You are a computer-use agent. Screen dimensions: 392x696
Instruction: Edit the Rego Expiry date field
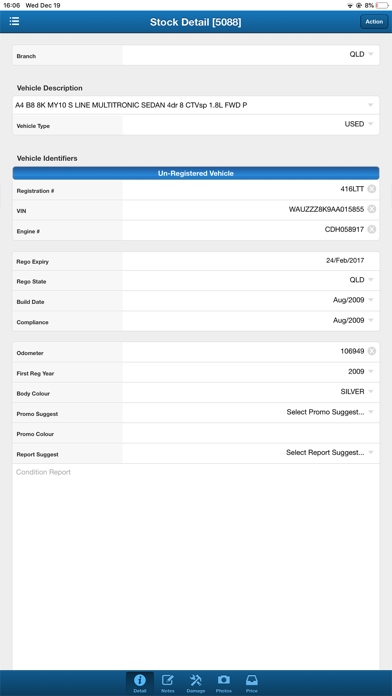(x=251, y=261)
